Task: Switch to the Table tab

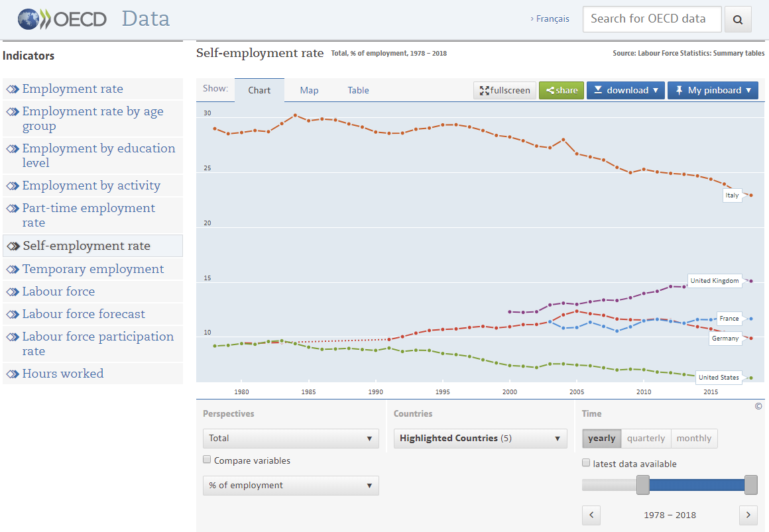Action: click(358, 91)
